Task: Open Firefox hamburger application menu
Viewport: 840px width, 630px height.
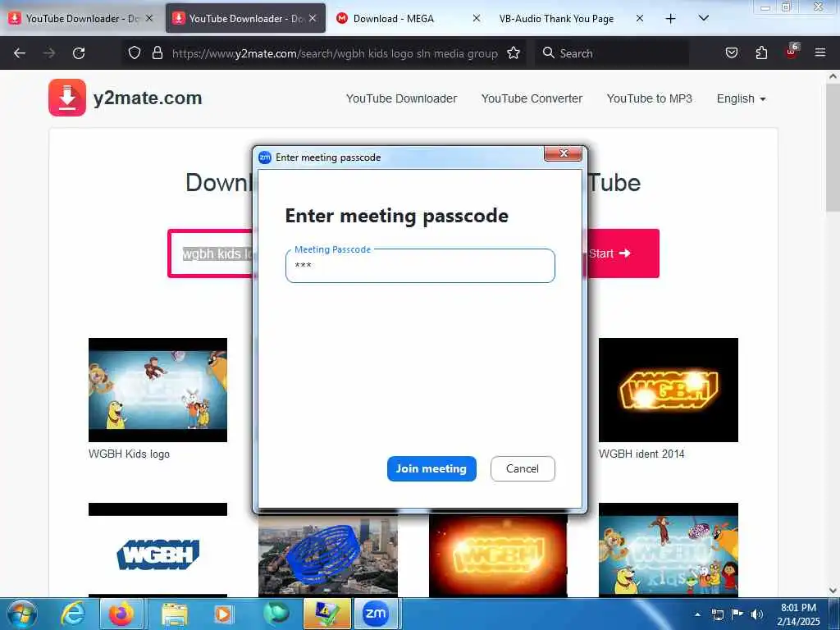Action: click(819, 53)
